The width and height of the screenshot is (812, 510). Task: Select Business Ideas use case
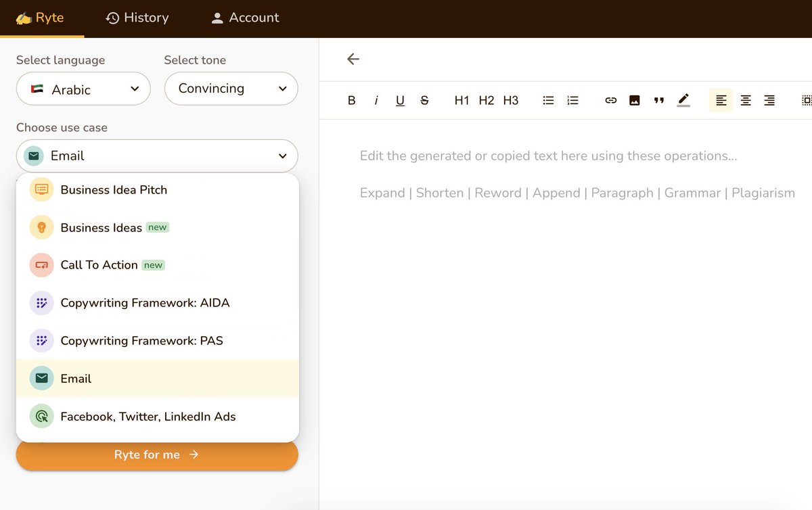(158, 227)
